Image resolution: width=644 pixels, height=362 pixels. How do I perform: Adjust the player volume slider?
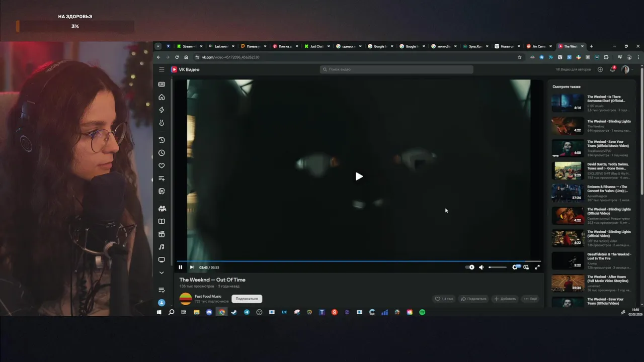point(498,267)
